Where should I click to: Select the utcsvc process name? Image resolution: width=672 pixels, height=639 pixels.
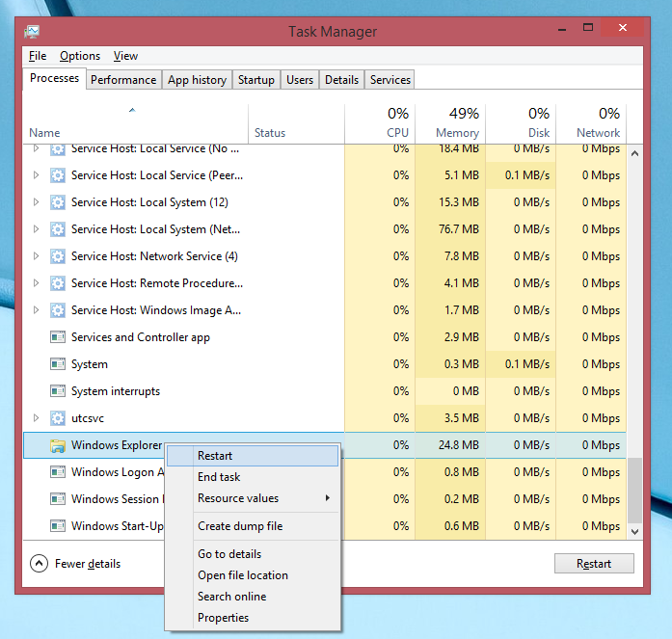coord(88,418)
